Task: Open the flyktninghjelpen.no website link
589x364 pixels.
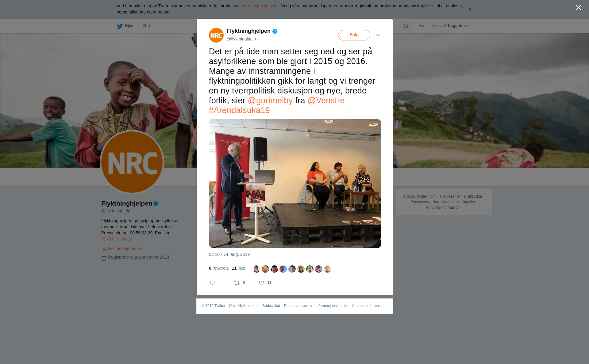Action: point(126,248)
